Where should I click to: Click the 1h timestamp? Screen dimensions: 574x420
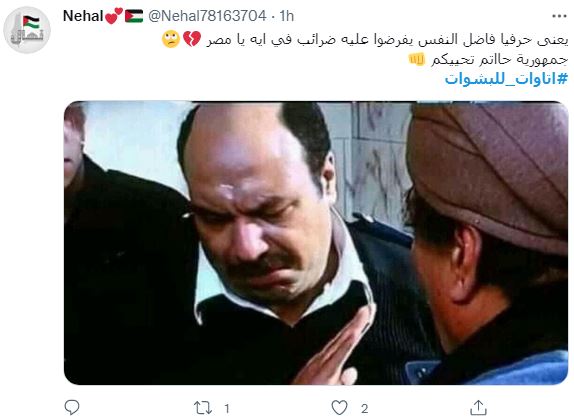pyautogui.click(x=287, y=16)
